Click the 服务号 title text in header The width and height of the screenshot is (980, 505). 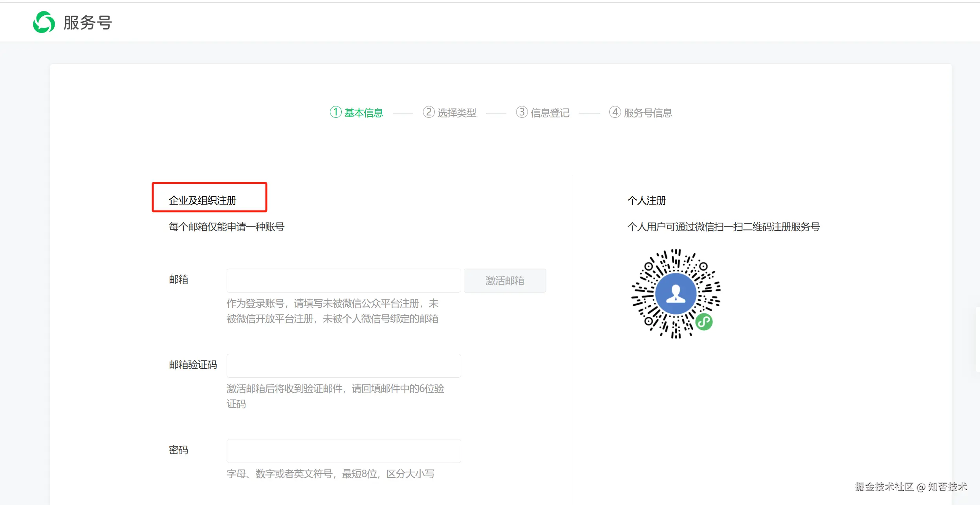[88, 23]
